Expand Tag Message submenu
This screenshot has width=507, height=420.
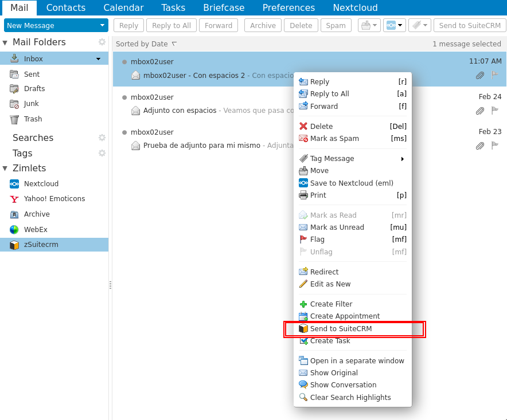click(403, 159)
